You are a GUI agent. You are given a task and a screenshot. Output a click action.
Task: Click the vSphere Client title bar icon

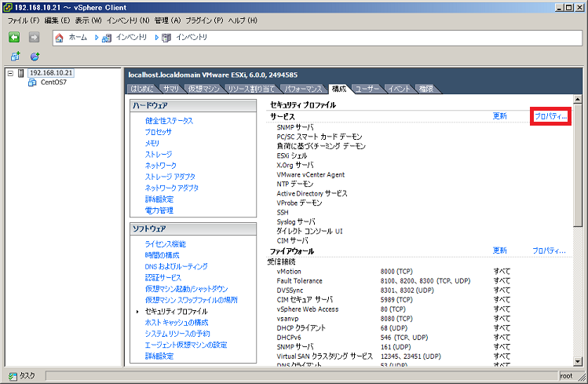[7, 8]
